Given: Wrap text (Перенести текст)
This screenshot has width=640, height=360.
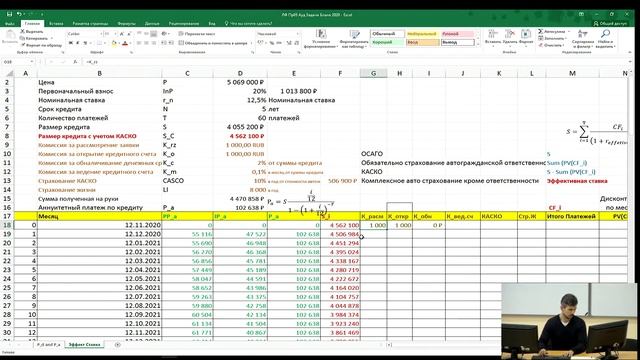Looking at the screenshot, I should [x=197, y=34].
